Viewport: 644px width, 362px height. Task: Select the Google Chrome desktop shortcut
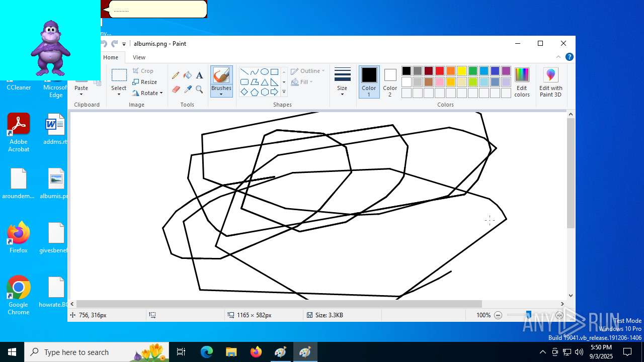19,296
